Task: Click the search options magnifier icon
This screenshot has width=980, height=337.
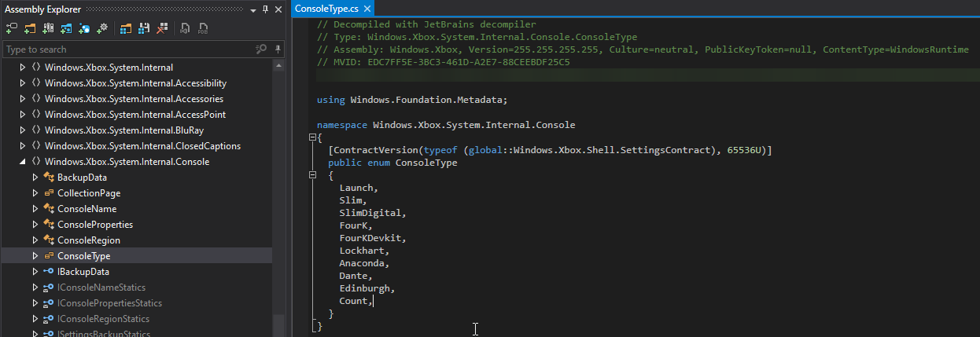Action: point(261,49)
